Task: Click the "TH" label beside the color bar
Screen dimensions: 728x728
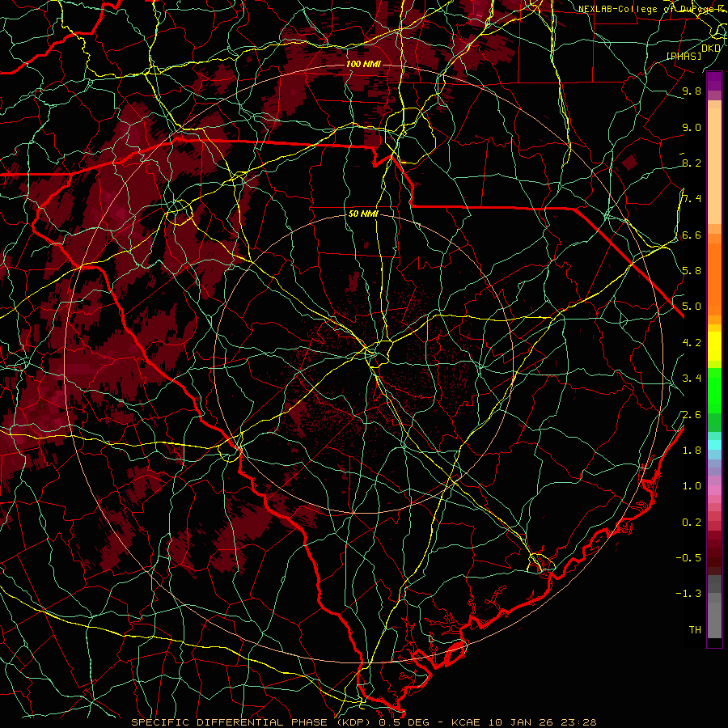Action: (x=695, y=630)
